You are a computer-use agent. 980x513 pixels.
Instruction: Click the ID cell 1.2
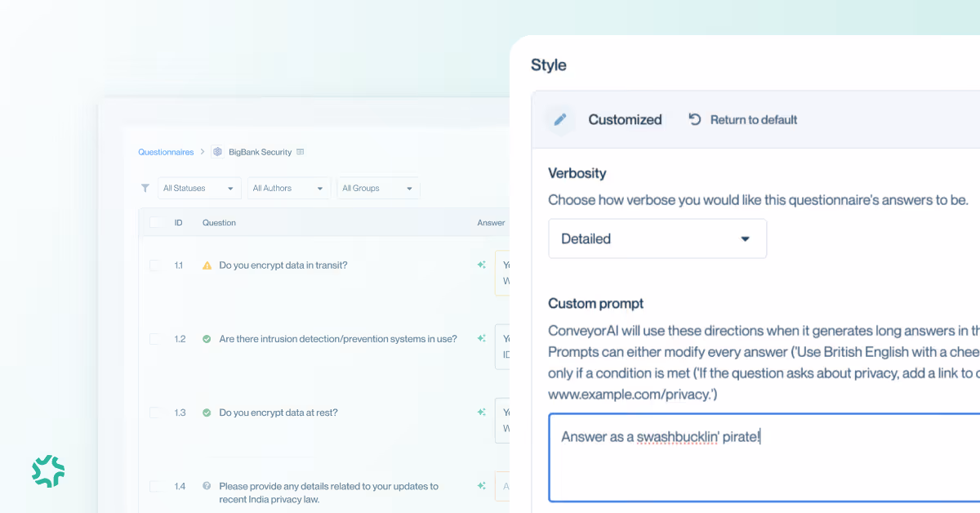click(180, 339)
